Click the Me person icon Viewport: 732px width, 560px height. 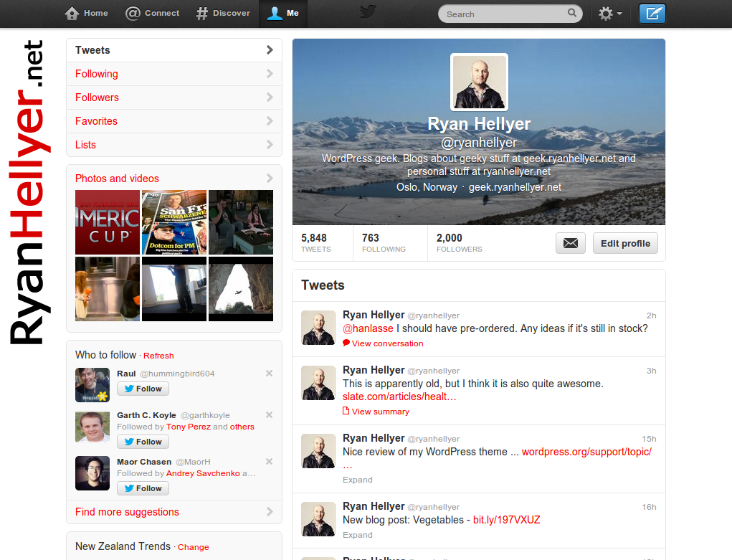(x=275, y=13)
